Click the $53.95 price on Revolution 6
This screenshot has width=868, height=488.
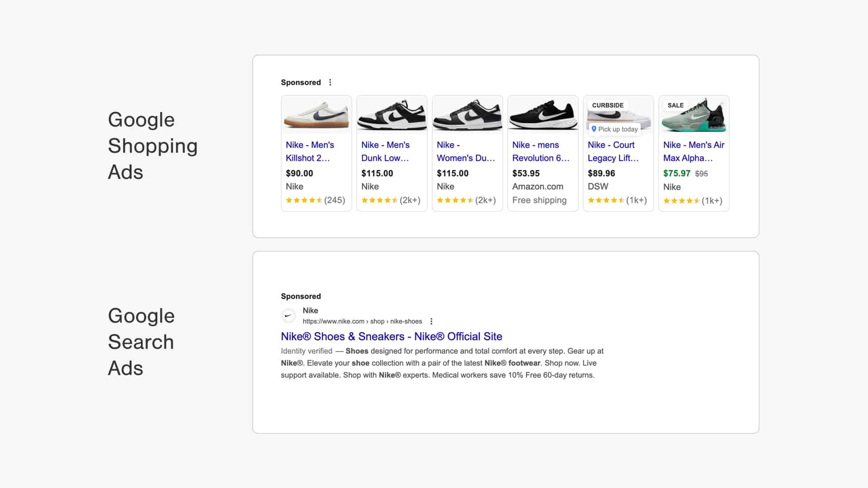(x=526, y=174)
